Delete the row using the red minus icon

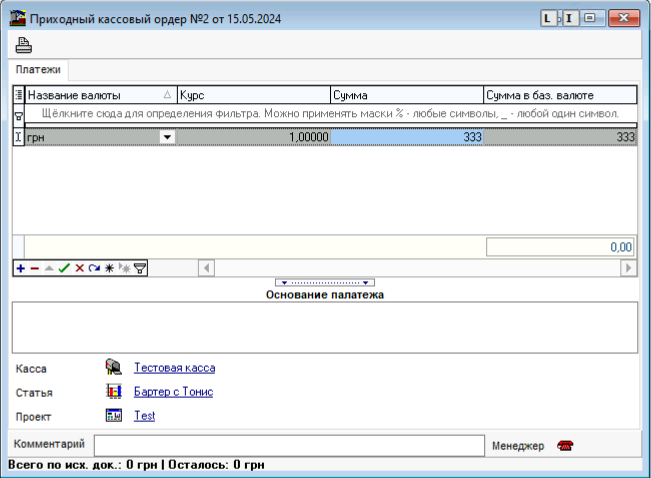click(35, 268)
